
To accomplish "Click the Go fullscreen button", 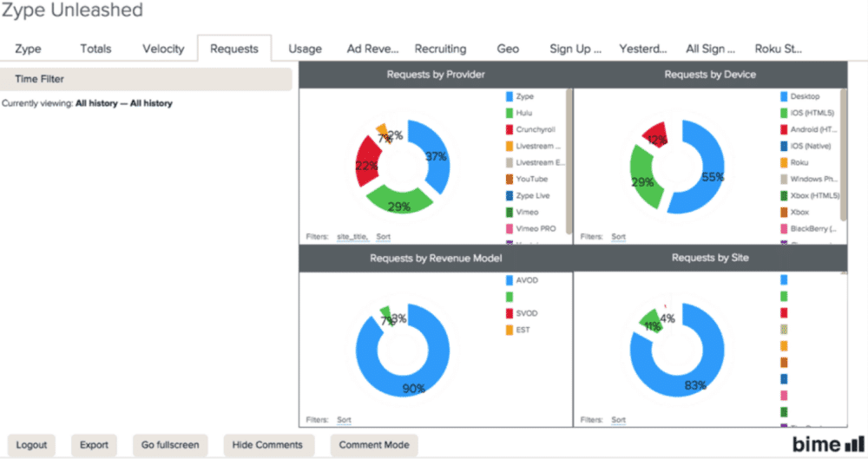I will point(170,445).
